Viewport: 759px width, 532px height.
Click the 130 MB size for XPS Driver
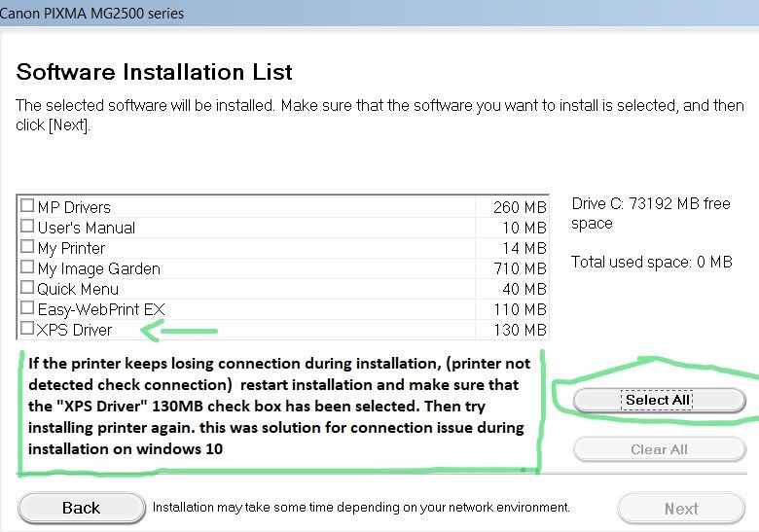pyautogui.click(x=520, y=331)
